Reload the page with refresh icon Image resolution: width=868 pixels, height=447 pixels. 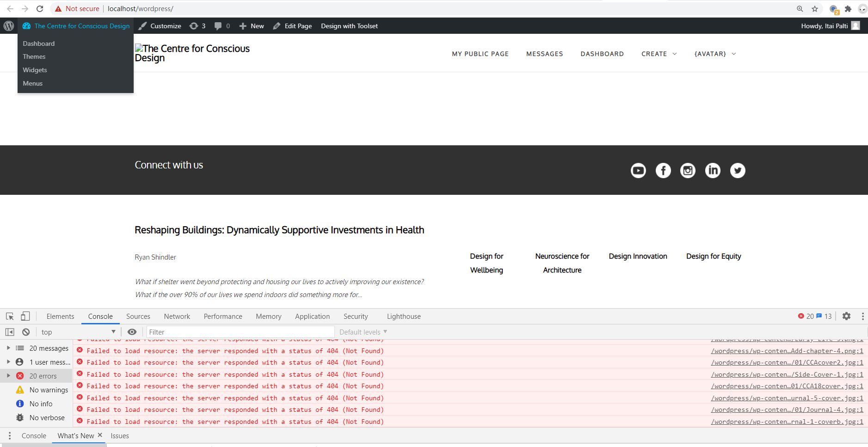pyautogui.click(x=40, y=9)
